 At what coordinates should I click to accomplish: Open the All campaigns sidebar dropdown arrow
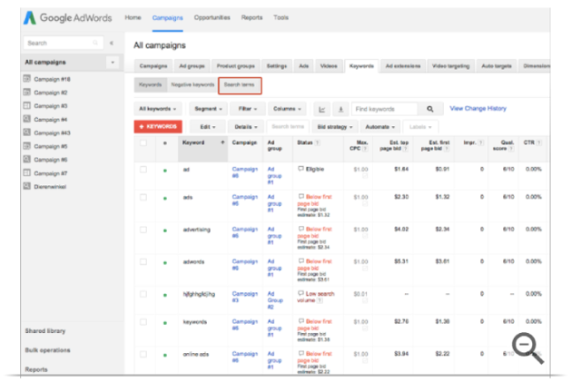113,63
